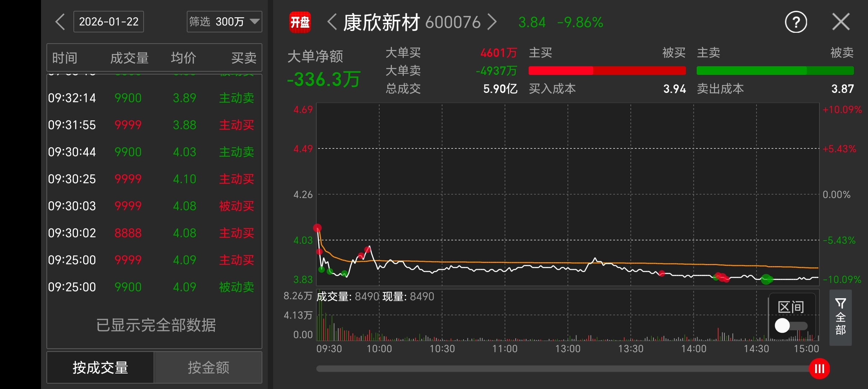Switch to previous stock chevron
Viewport: 868px width, 389px height.
[332, 22]
